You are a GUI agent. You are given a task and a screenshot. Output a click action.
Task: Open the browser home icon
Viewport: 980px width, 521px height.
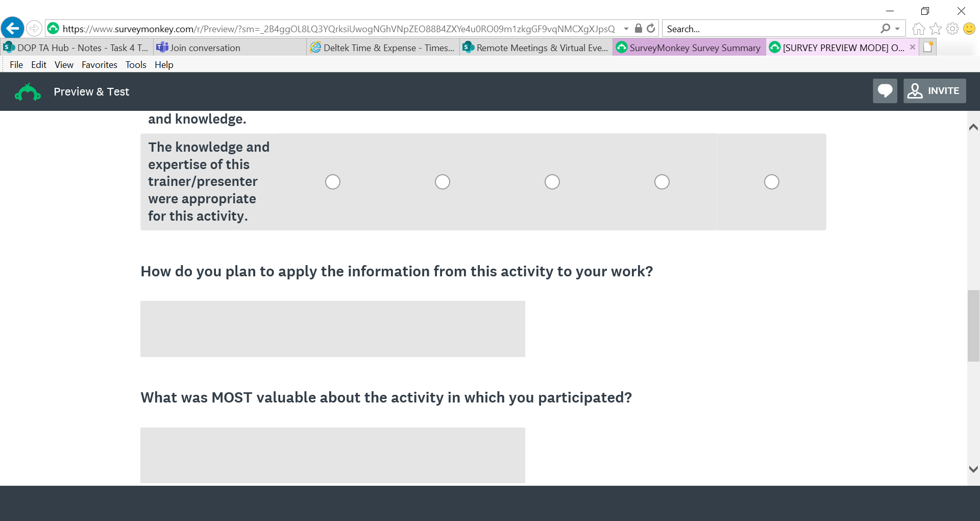[918, 29]
